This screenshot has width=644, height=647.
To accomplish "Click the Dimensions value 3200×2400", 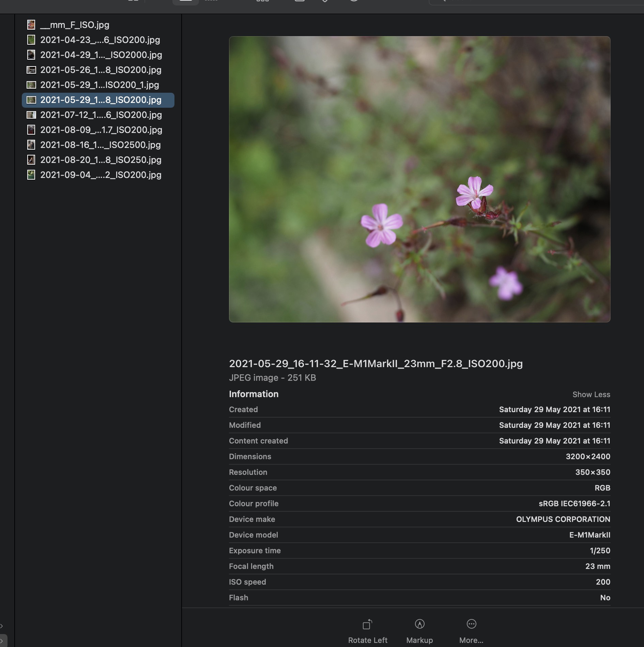I will coord(588,456).
